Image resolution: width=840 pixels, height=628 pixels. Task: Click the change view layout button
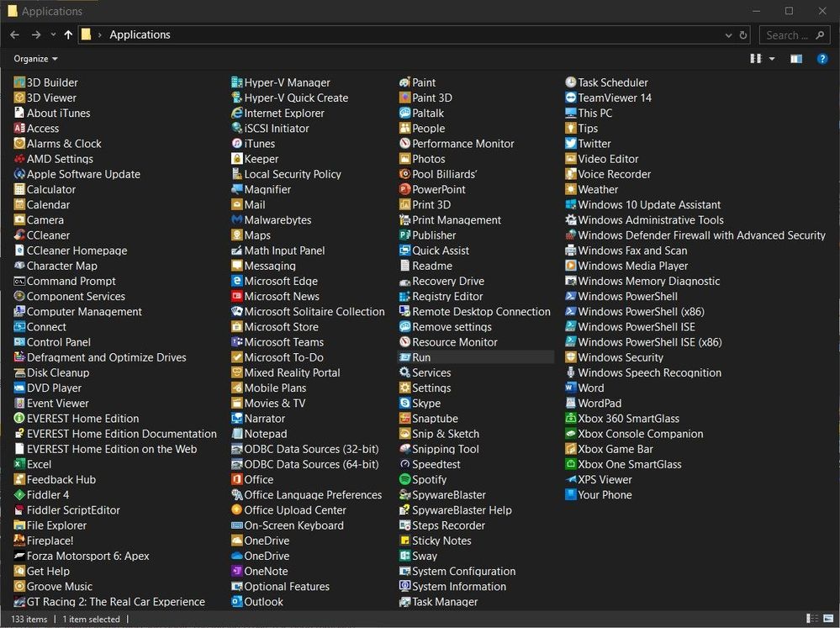(756, 59)
